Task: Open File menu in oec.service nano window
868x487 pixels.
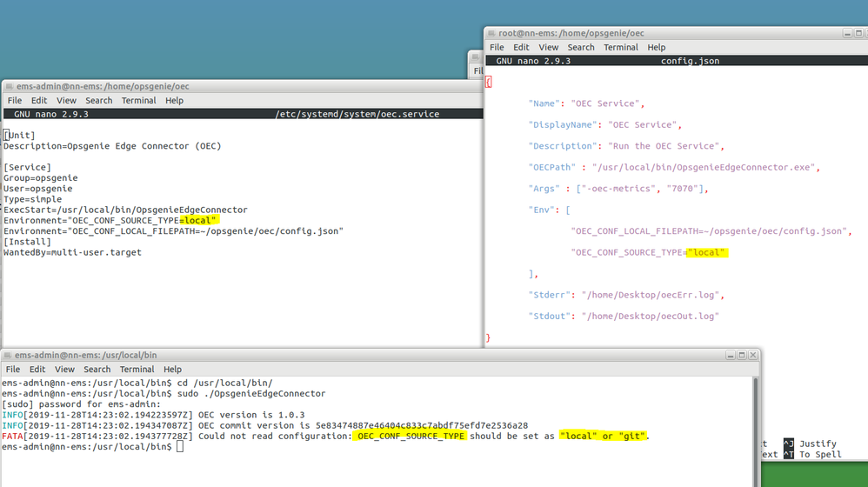Action: pos(15,100)
